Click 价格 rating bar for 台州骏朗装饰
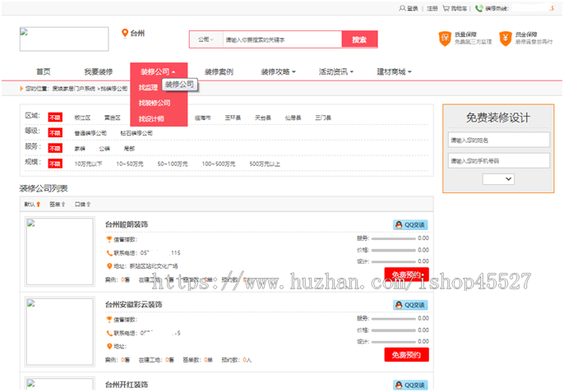This screenshot has height=392, width=564. [x=394, y=251]
